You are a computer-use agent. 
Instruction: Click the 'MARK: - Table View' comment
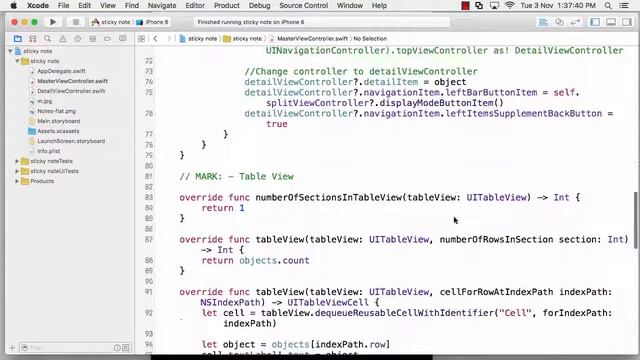[236, 177]
